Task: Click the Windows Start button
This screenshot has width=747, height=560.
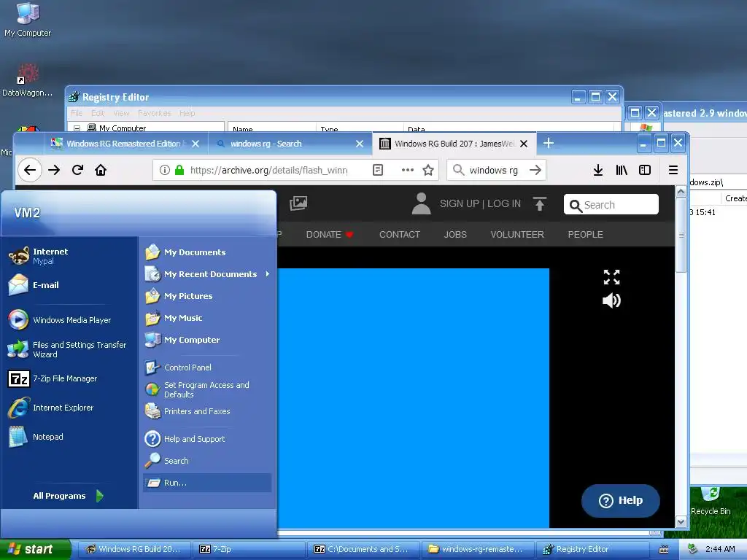Action: (x=35, y=549)
